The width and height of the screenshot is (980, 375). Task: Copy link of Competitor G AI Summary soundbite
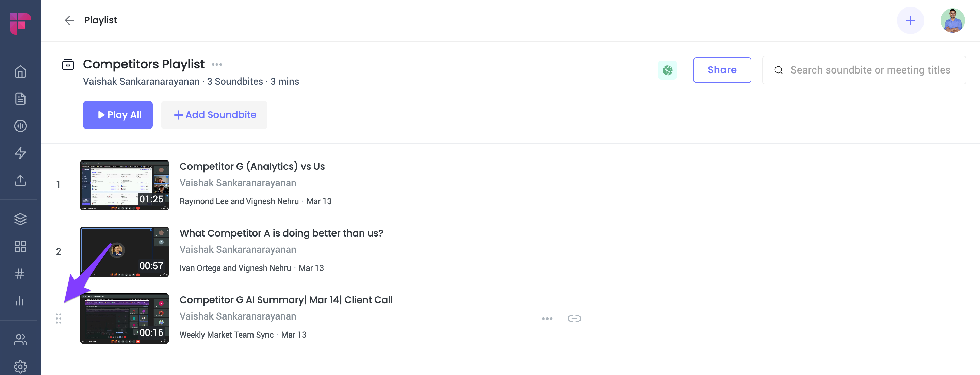574,319
